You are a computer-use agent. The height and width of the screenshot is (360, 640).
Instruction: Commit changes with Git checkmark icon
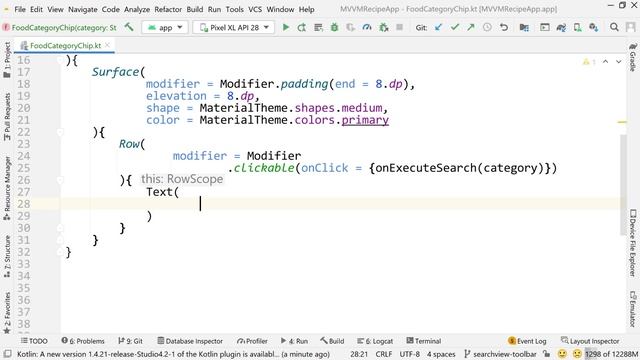pos(455,27)
